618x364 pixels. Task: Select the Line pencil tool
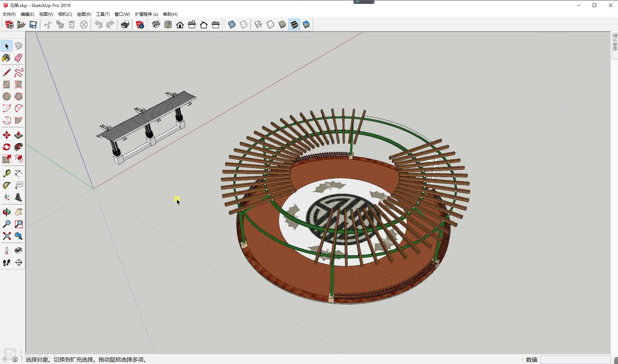coord(7,73)
